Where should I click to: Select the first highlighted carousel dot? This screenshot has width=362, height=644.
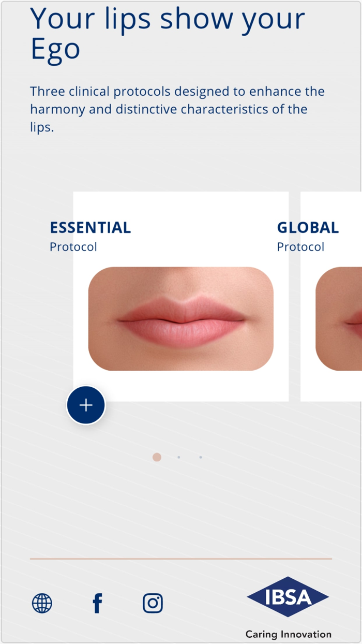[157, 457]
